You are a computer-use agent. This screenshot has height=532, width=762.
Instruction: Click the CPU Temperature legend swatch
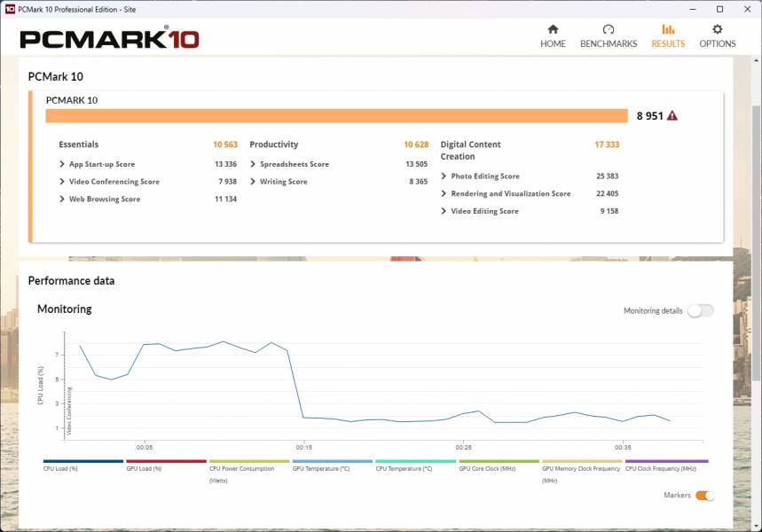(416, 461)
